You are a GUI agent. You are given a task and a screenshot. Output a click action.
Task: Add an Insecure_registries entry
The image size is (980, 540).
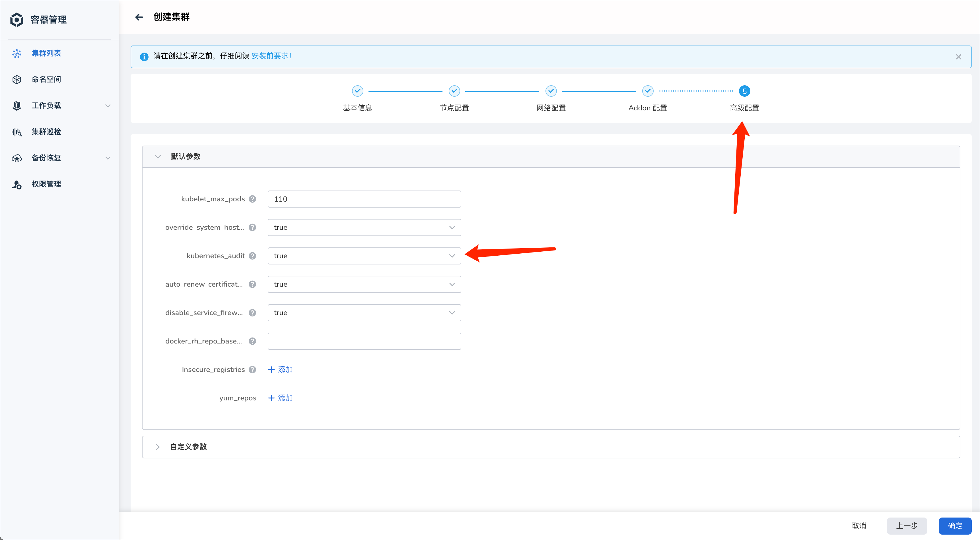pyautogui.click(x=280, y=370)
